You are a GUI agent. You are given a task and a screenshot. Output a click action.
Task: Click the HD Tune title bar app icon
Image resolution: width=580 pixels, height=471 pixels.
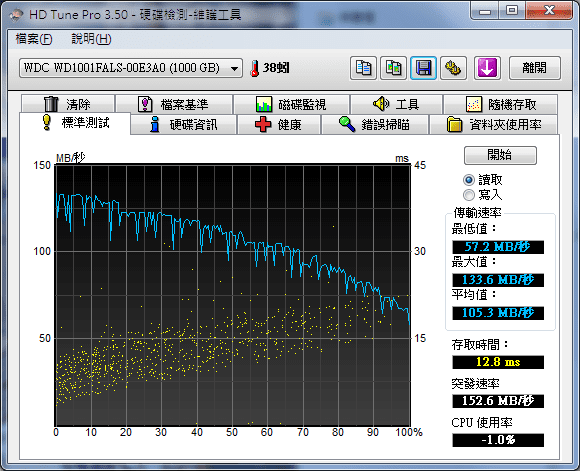tap(17, 14)
